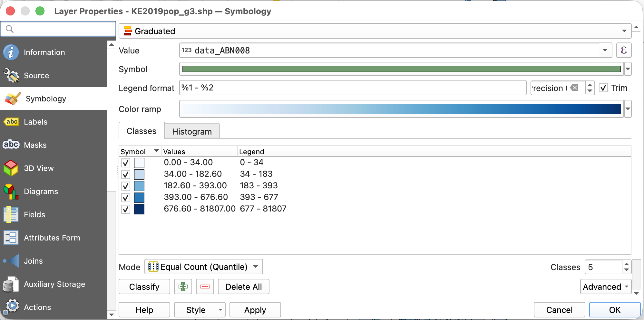This screenshot has width=644, height=320.
Task: Open the Color ramp dropdown arrow
Action: pos(628,109)
